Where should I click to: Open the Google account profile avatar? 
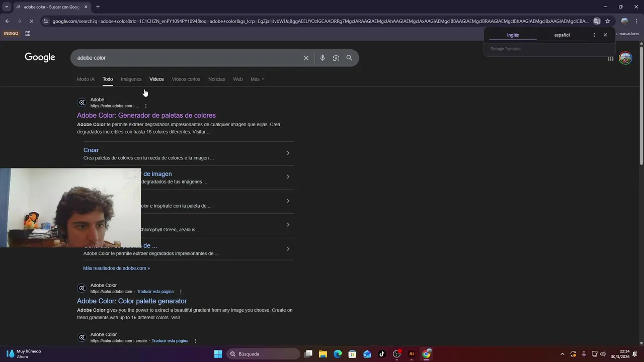(625, 58)
